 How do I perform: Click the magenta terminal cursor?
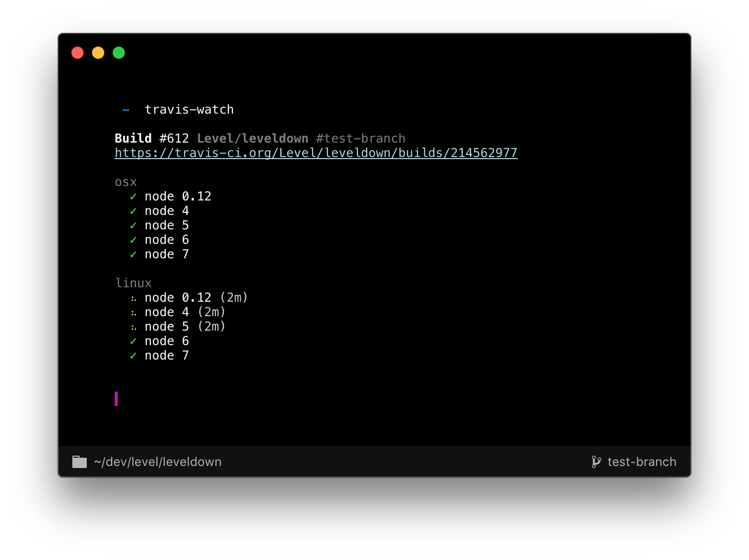(116, 399)
